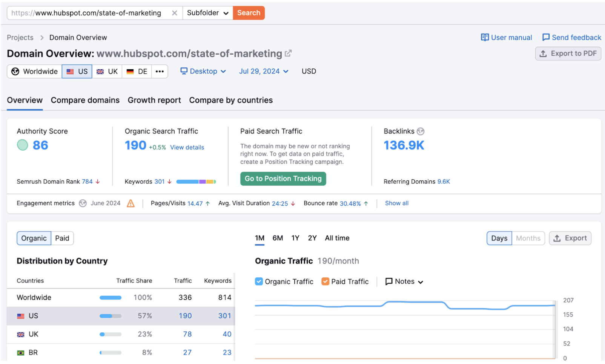
Task: Open the Compare domains tab
Action: tap(85, 100)
